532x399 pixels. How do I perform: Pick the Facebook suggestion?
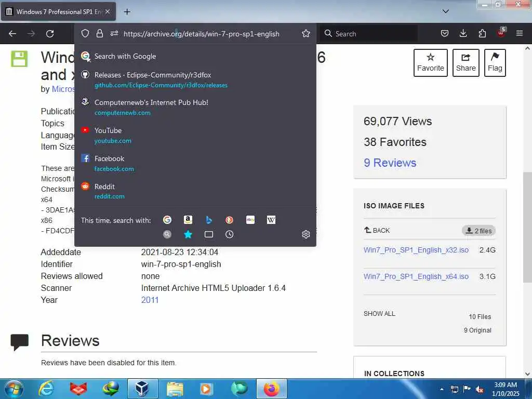point(195,164)
